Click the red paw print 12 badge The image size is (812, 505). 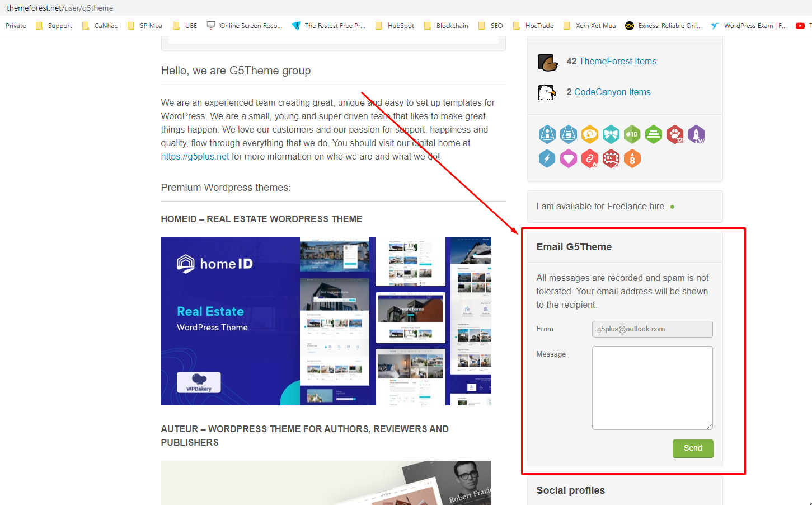click(x=675, y=134)
